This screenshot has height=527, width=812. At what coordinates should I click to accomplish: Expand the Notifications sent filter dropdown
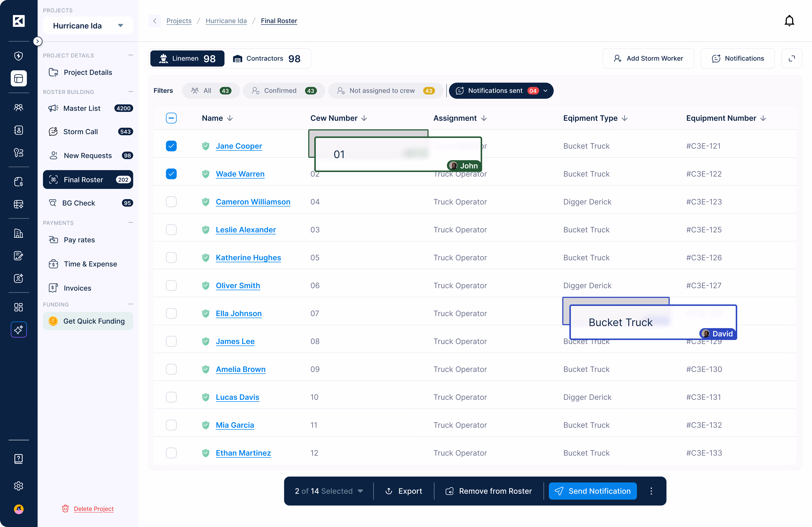(x=545, y=91)
